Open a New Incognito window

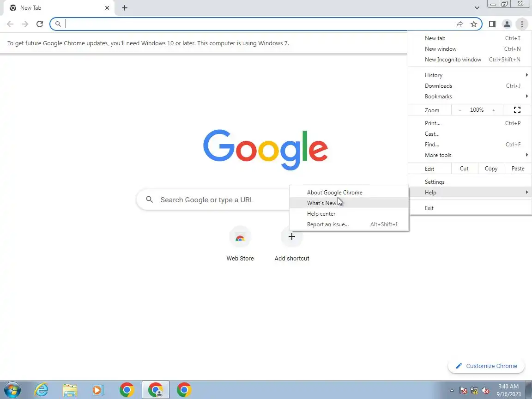[470, 60]
